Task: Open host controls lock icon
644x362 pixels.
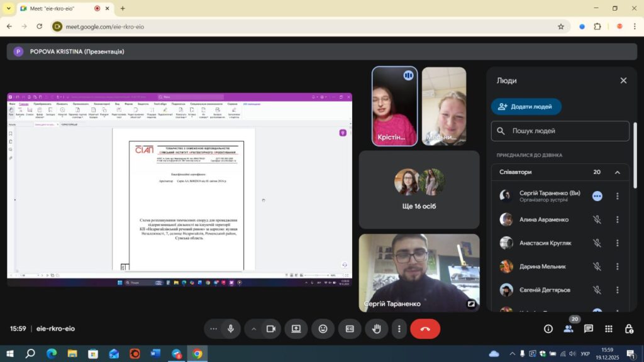Action: 628,329
